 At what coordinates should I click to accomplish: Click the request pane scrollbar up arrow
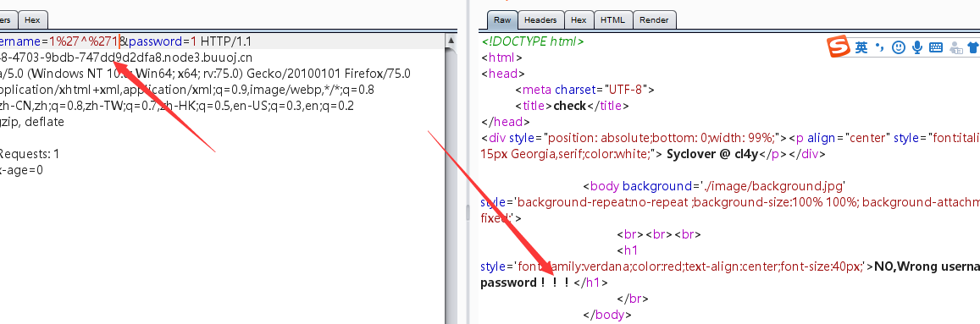[451, 41]
